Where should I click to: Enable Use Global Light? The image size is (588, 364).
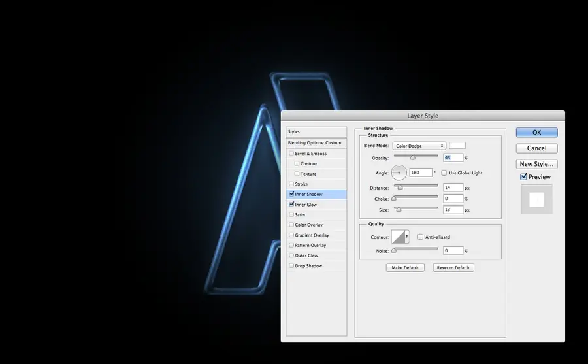[444, 173]
